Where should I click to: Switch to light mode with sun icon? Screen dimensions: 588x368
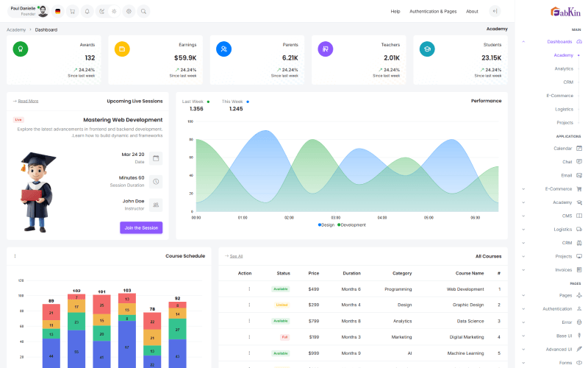(113, 12)
